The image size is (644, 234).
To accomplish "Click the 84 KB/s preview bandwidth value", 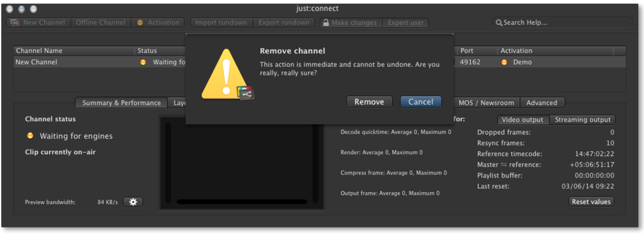I will (108, 202).
